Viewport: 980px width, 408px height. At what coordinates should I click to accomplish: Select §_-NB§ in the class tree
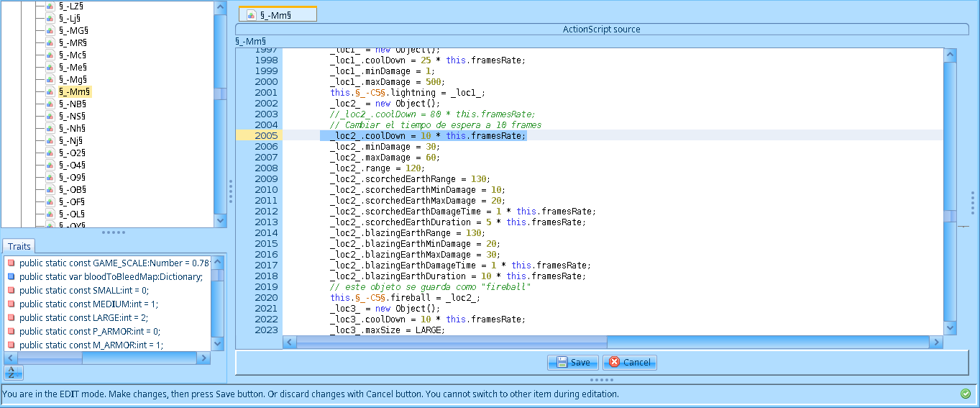[72, 104]
